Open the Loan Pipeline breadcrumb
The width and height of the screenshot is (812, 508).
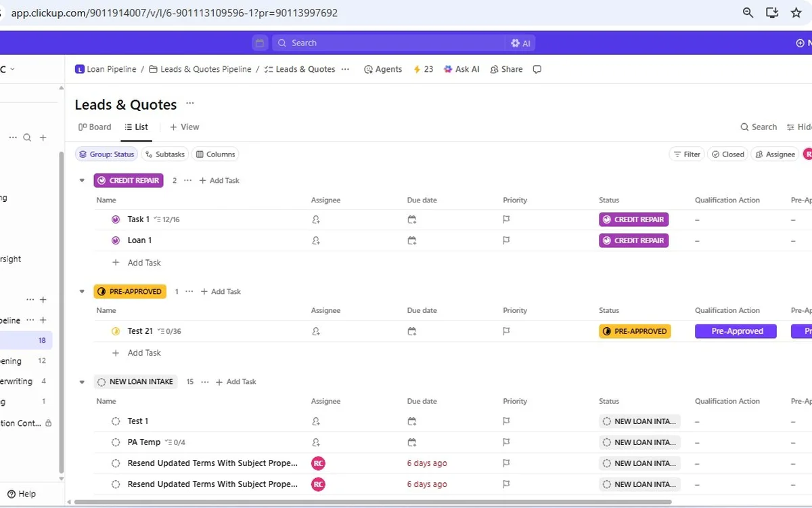point(106,69)
